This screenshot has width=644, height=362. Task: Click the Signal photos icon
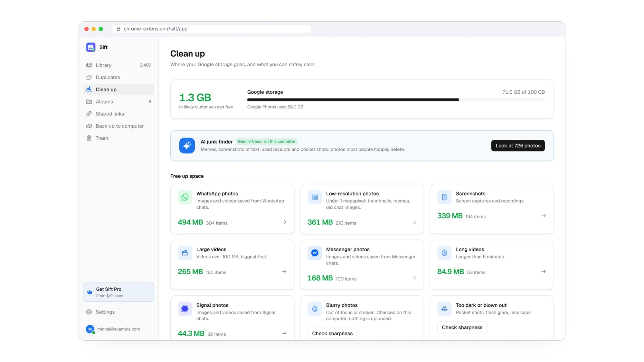[x=185, y=309]
